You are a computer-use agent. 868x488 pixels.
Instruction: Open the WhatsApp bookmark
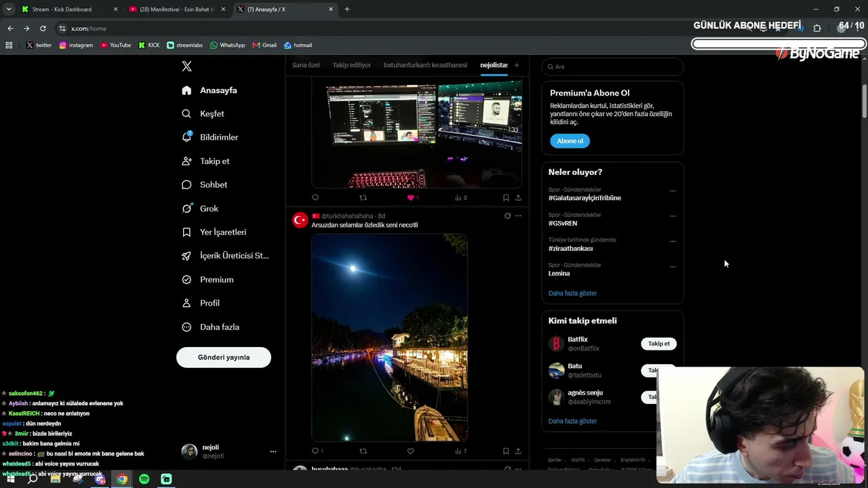click(x=227, y=45)
